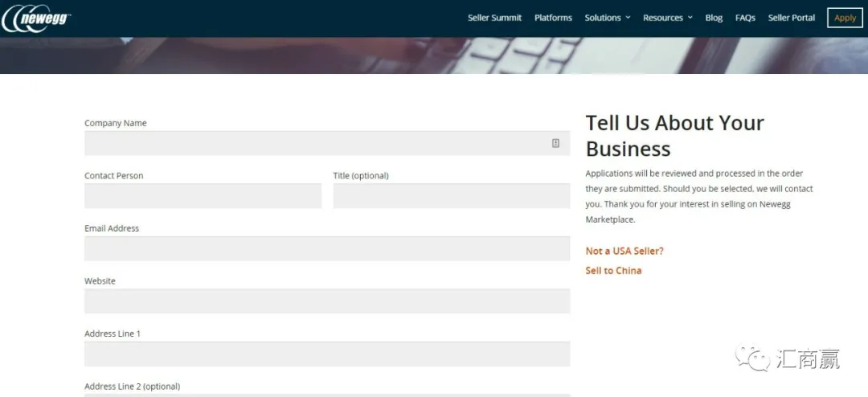This screenshot has height=397, width=868.
Task: Focus the Address Line 1 input field
Action: coord(327,354)
